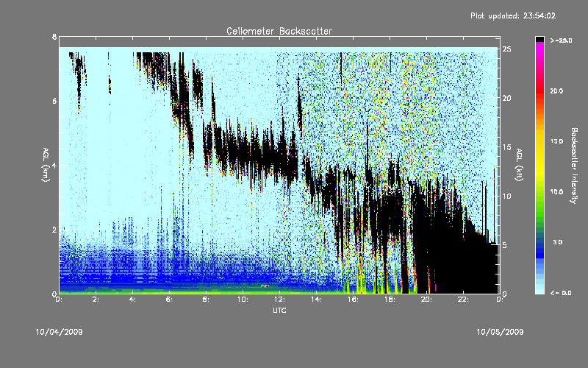588x368 pixels.
Task: Click the '8' label on the km axis
Action: 54,37
